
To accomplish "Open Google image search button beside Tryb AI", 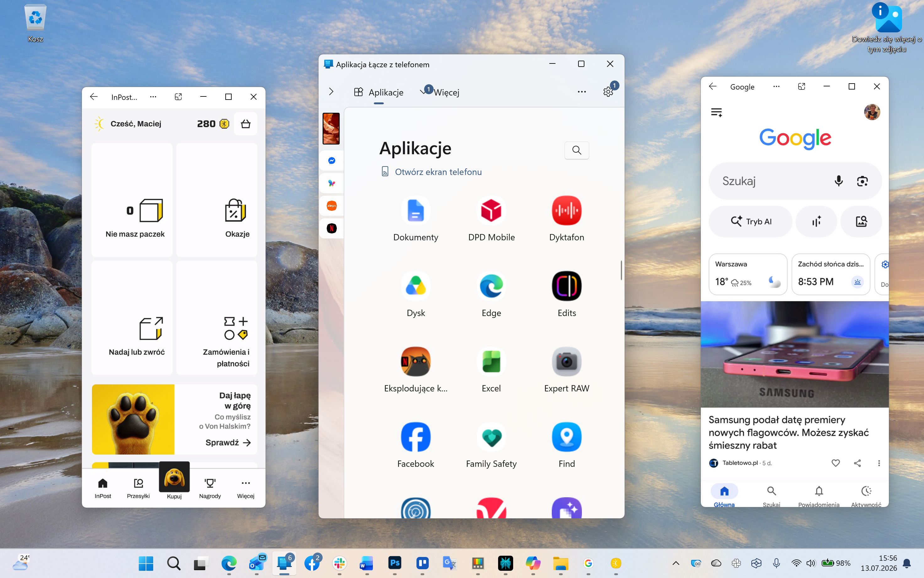I will click(861, 221).
